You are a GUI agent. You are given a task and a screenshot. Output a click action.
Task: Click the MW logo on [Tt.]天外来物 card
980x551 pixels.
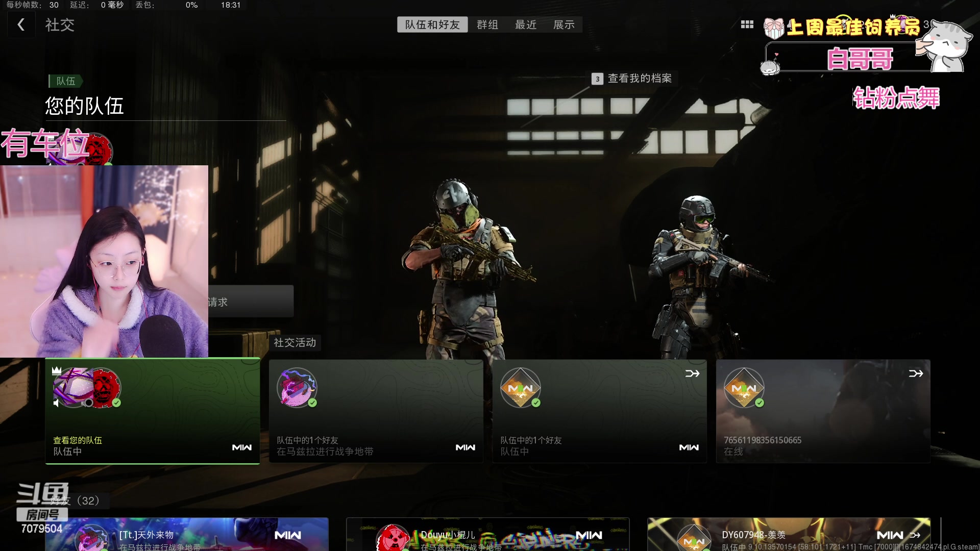pos(288,535)
